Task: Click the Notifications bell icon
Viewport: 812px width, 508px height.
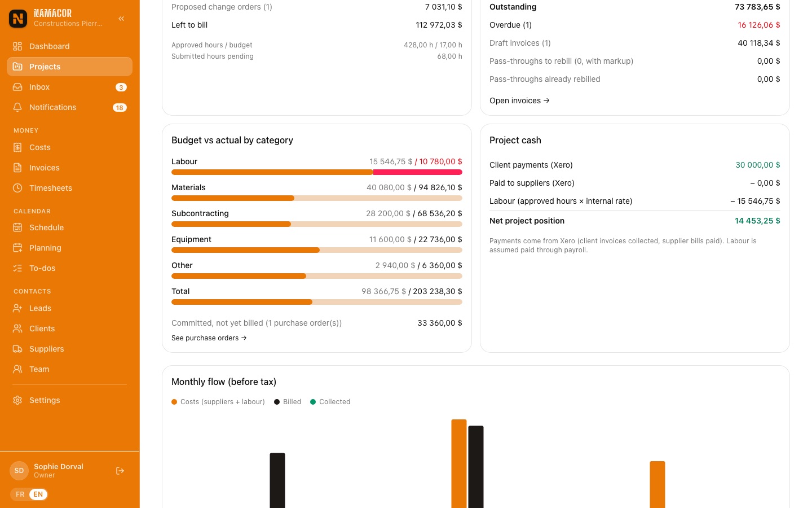Action: pyautogui.click(x=17, y=107)
